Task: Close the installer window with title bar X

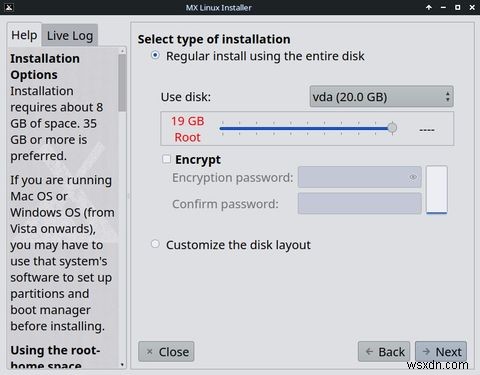Action: [472, 7]
